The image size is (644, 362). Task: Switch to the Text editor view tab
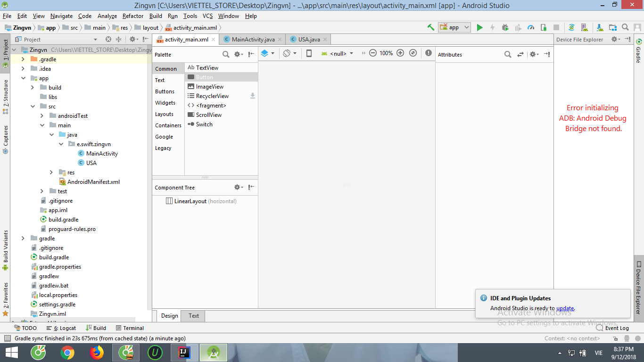(194, 316)
